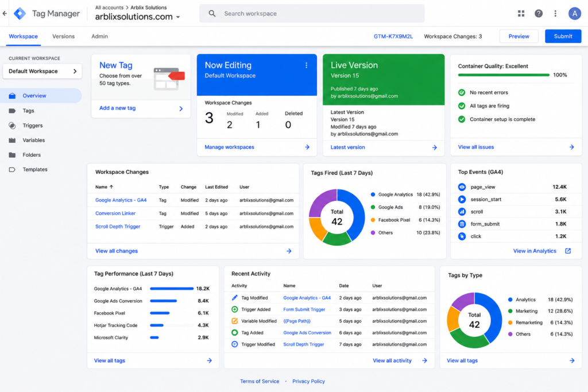This screenshot has width=588, height=392.
Task: Sort Workspace Changes by Name column arrow
Action: (111, 187)
